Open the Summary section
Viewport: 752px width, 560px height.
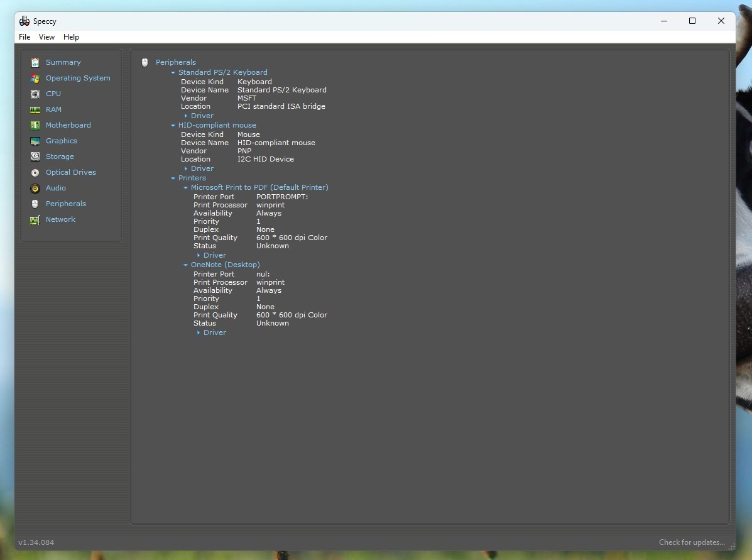click(63, 62)
